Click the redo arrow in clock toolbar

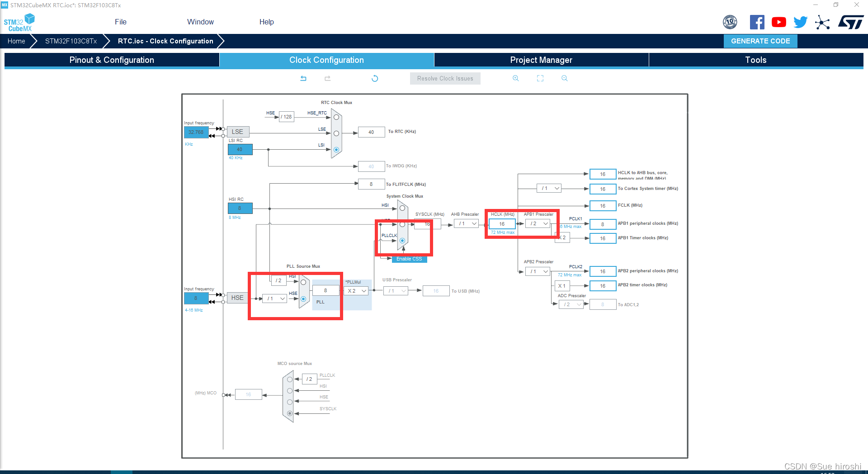click(x=328, y=78)
